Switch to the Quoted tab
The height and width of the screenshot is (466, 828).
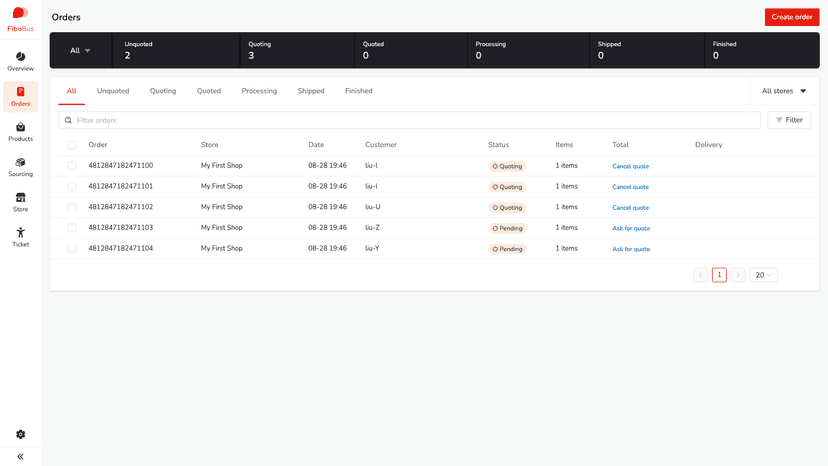point(209,91)
